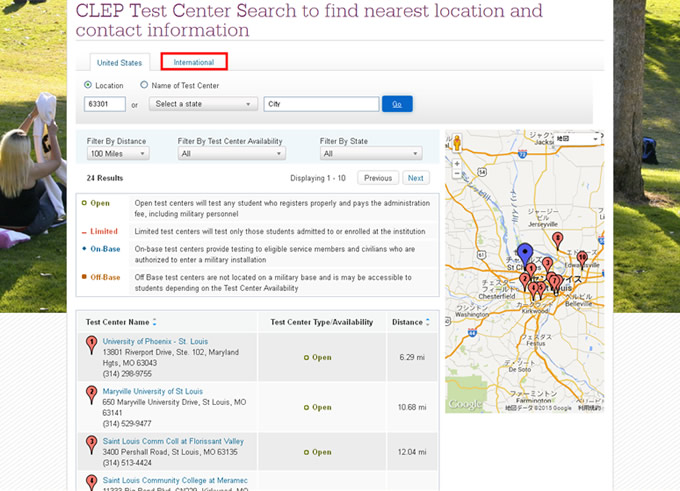Sort by Distance column arrows

click(x=428, y=322)
